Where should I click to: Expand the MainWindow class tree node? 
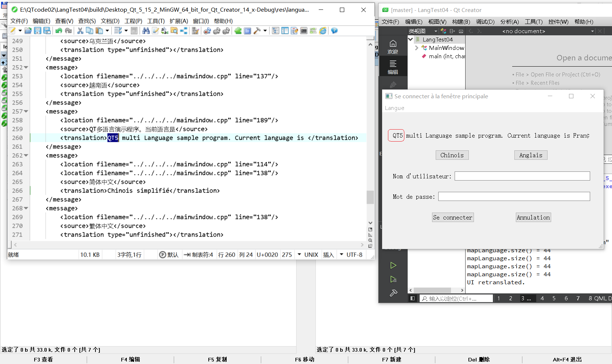coord(417,48)
